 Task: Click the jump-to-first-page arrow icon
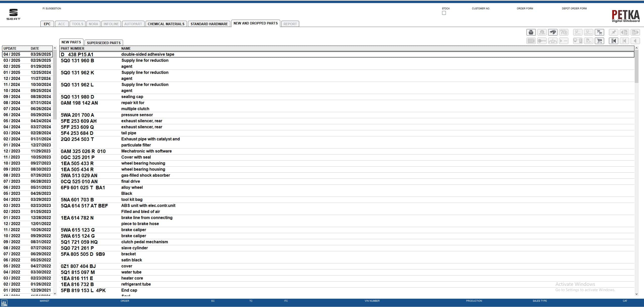tap(613, 41)
